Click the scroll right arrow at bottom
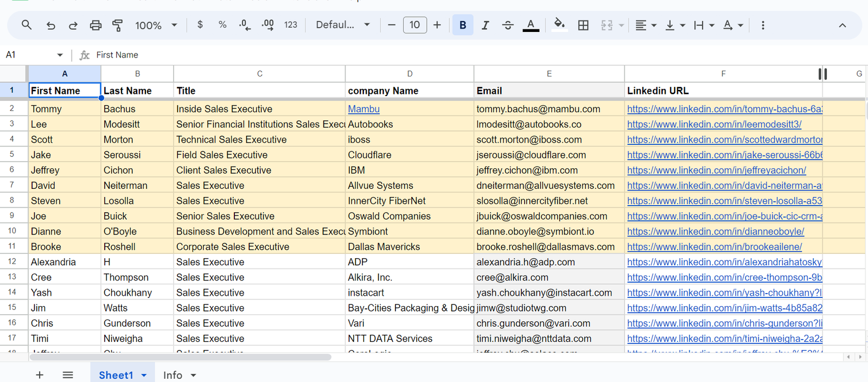868x382 pixels. pos(860,357)
